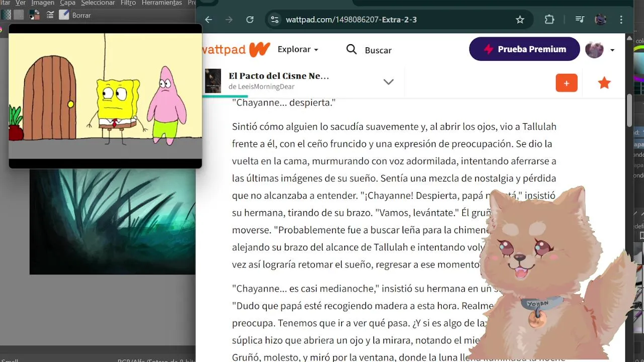The image size is (644, 362).
Task: Add story to library with plus button
Action: [x=567, y=83]
